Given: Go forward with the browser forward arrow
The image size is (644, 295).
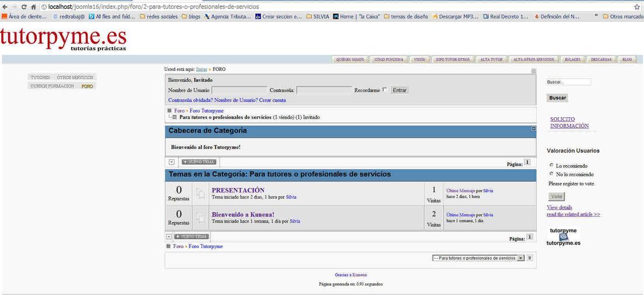Looking at the screenshot, I should [15, 7].
